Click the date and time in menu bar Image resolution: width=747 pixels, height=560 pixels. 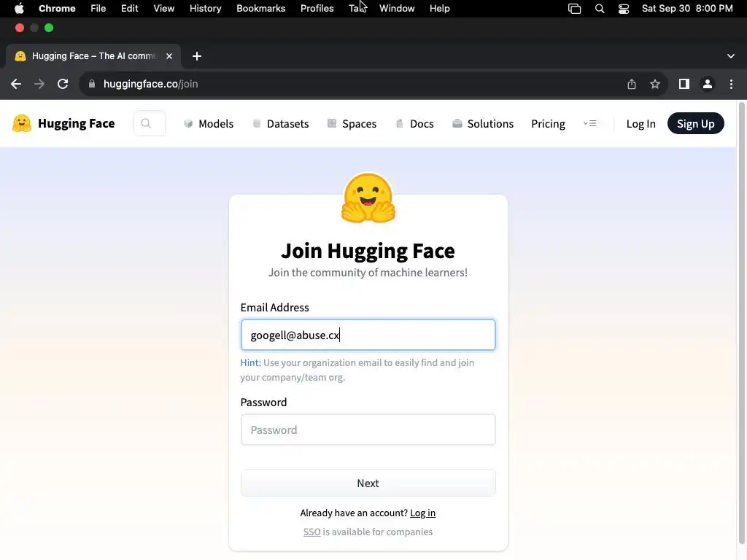pos(687,9)
